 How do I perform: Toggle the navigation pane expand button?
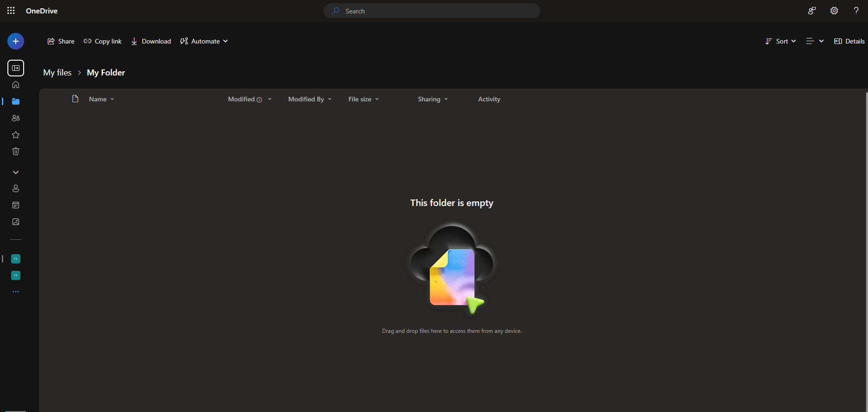[16, 68]
